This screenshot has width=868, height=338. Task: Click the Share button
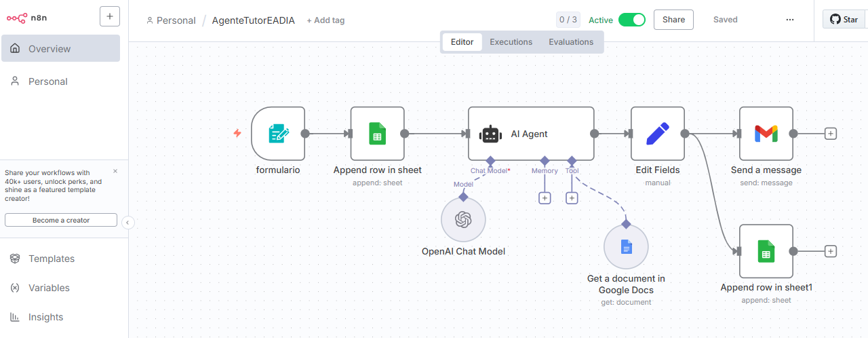(x=673, y=20)
